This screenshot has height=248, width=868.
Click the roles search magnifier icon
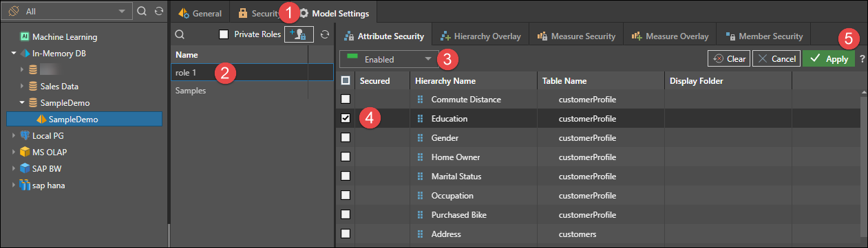click(x=180, y=34)
